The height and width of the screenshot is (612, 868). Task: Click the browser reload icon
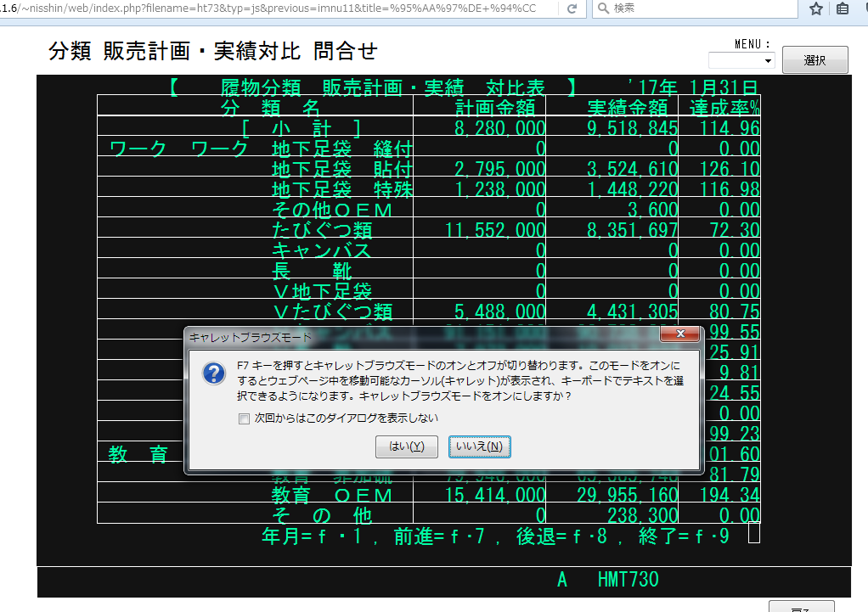point(572,8)
